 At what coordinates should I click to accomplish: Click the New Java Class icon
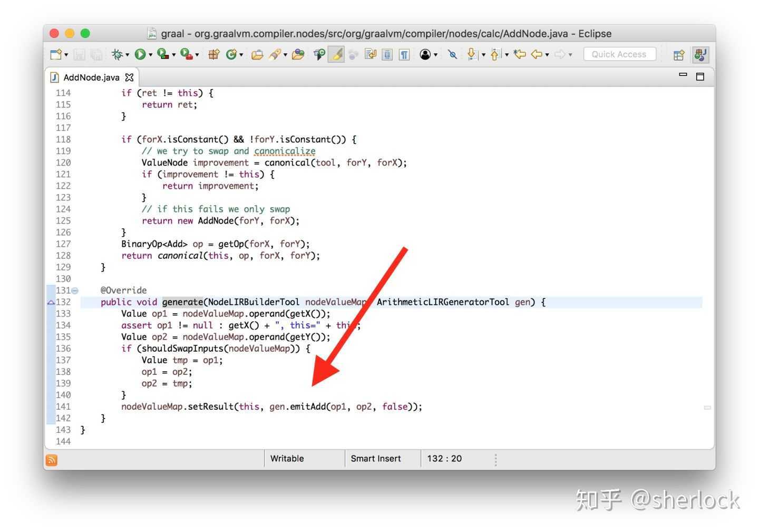(x=231, y=54)
